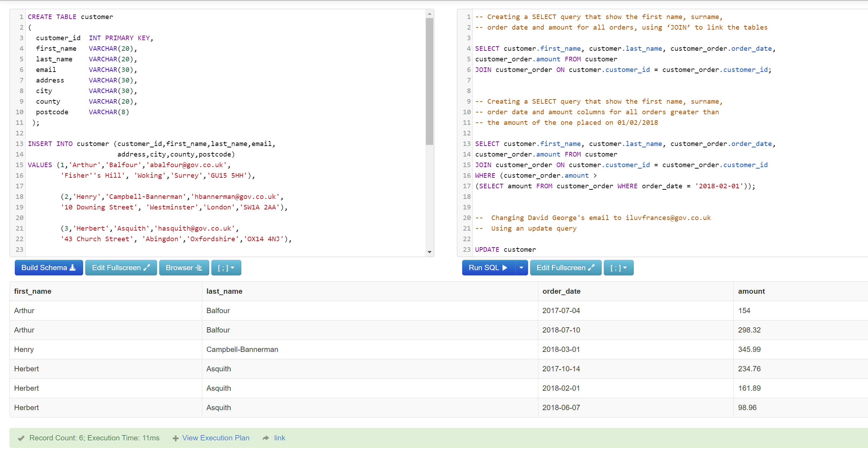
Task: Click the 2018-03-01 order date cell
Action: click(636, 349)
